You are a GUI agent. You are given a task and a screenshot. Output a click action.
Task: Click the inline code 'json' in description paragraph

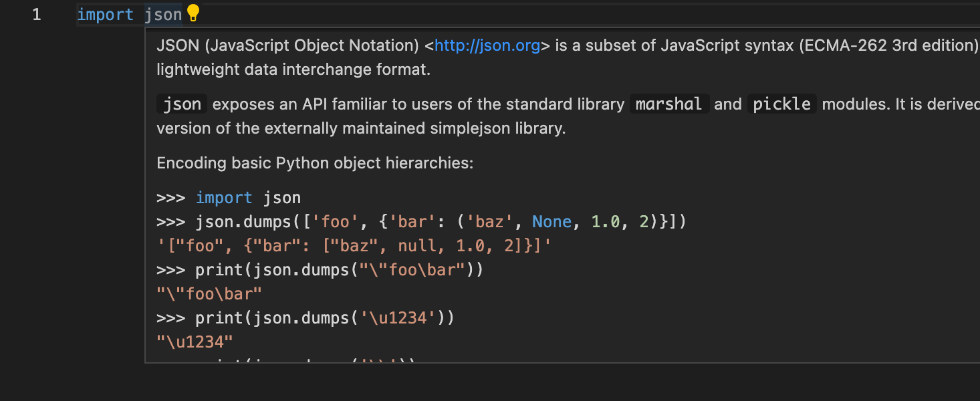click(x=182, y=104)
